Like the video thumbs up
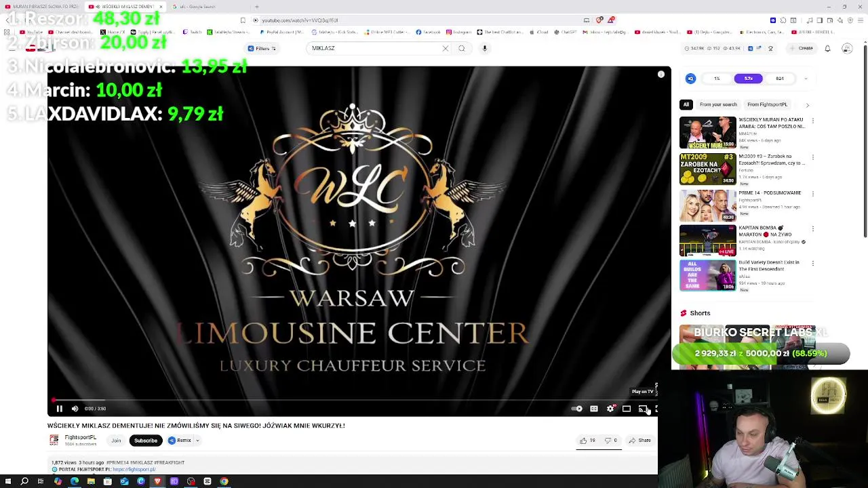Viewport: 868px width, 488px height. coord(587,441)
